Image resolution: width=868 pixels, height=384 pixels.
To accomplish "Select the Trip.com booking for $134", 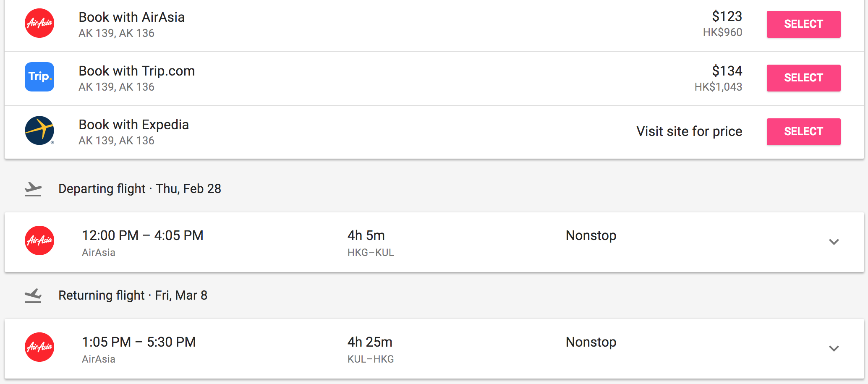I will (803, 78).
